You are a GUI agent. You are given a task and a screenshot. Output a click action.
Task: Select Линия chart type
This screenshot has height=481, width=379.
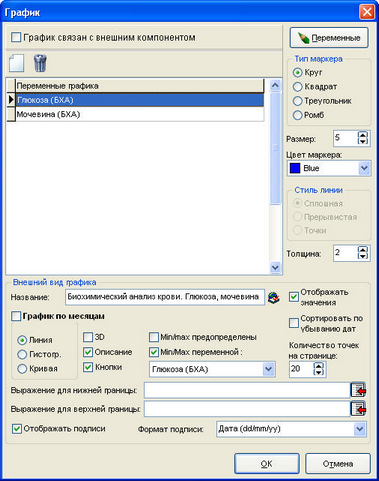coord(22,340)
